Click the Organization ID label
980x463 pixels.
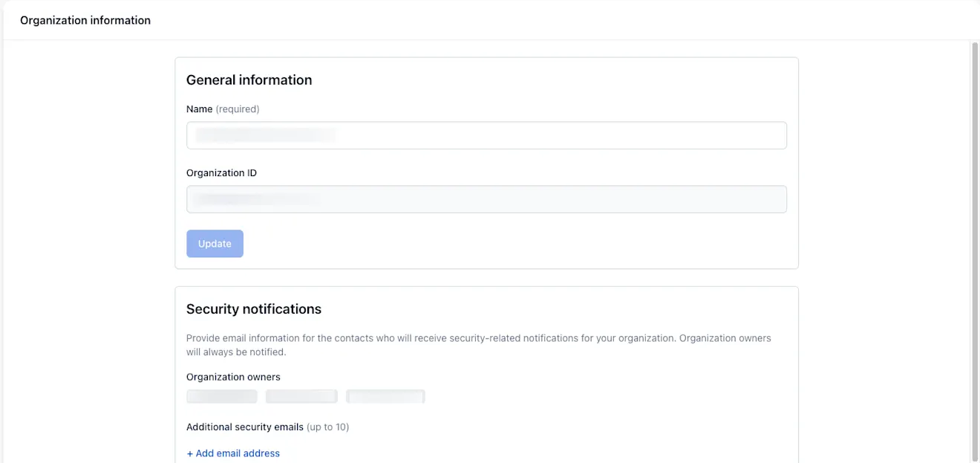click(221, 173)
